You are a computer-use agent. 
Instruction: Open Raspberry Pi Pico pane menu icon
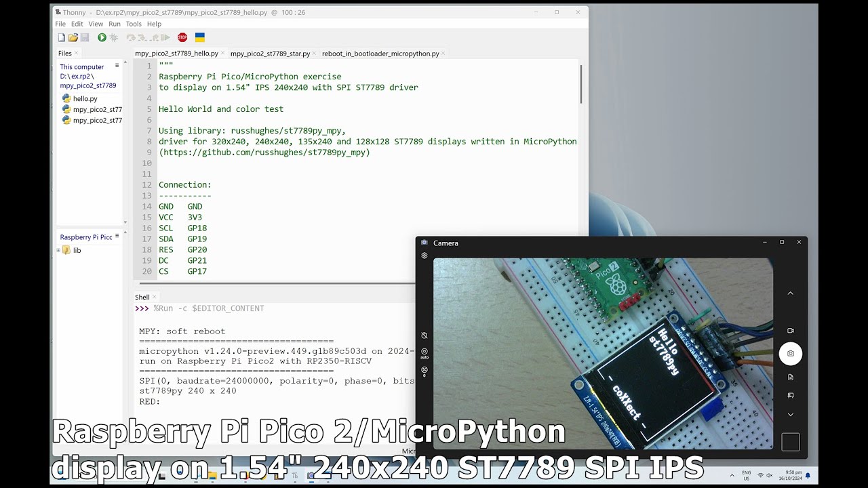(x=117, y=235)
